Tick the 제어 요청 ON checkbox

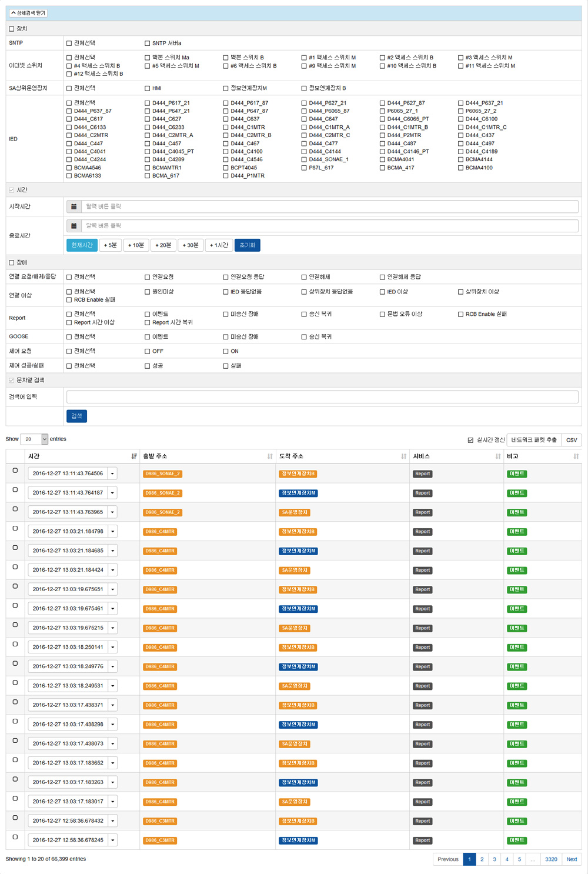pos(226,351)
